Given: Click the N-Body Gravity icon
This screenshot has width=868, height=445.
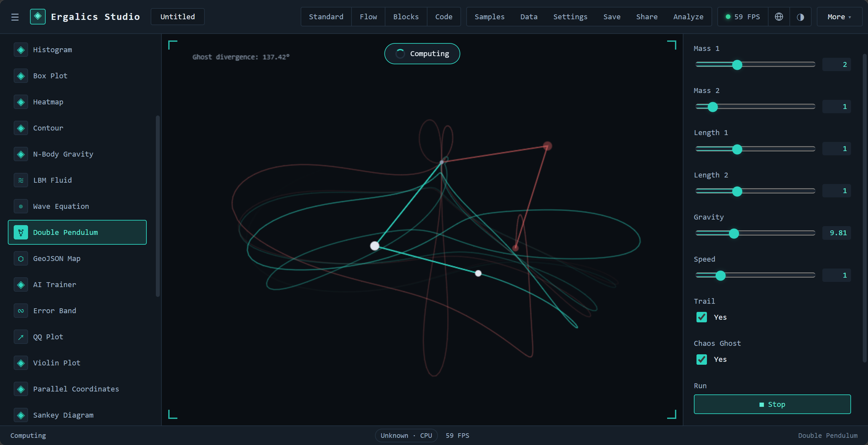Looking at the screenshot, I should pos(21,154).
